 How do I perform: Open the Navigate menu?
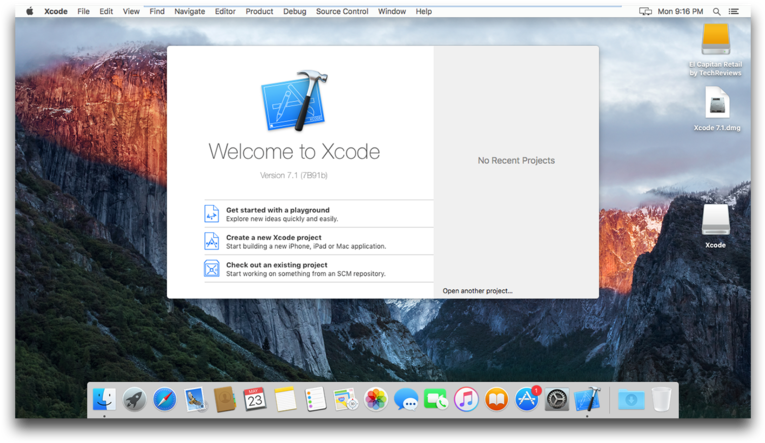[189, 11]
